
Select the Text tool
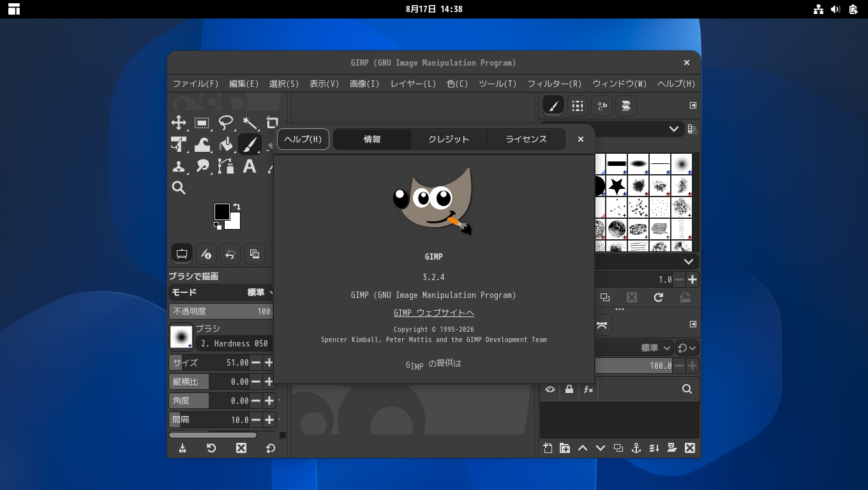(250, 167)
